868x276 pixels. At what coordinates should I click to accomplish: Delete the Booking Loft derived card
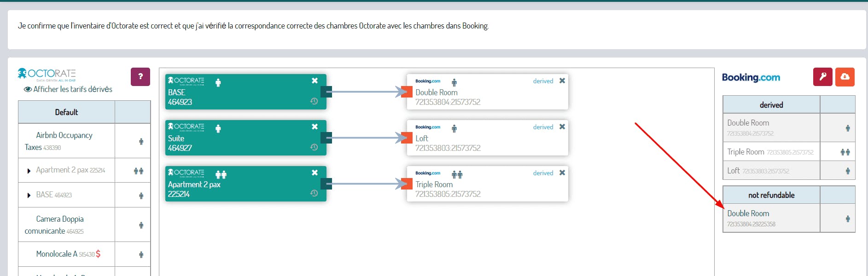[562, 126]
